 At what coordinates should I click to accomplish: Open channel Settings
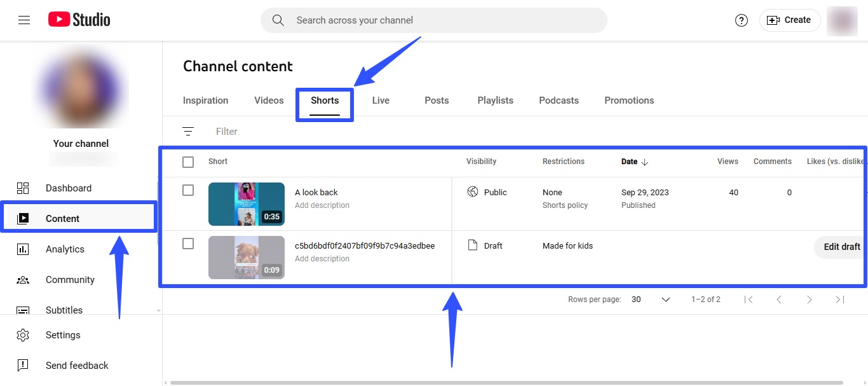[63, 335]
